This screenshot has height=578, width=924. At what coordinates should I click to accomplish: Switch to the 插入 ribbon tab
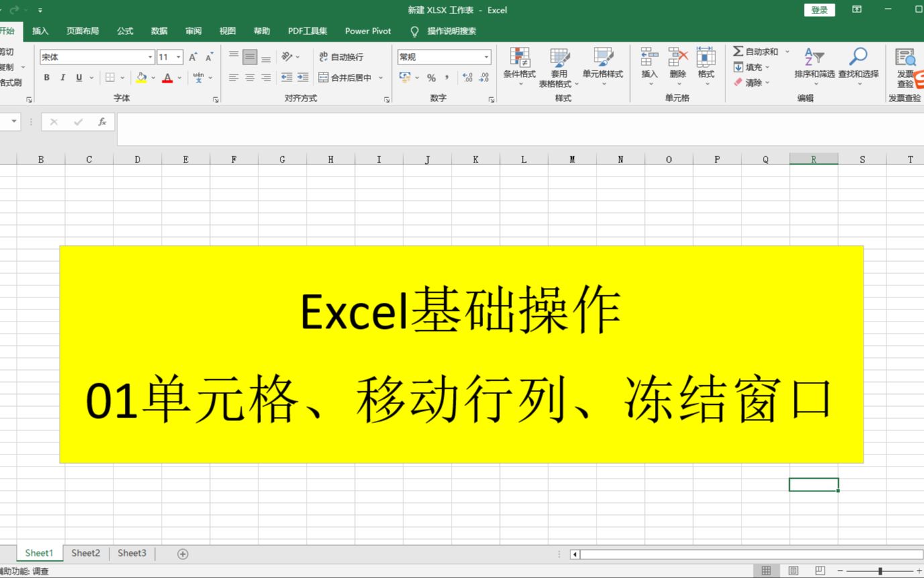(x=39, y=31)
